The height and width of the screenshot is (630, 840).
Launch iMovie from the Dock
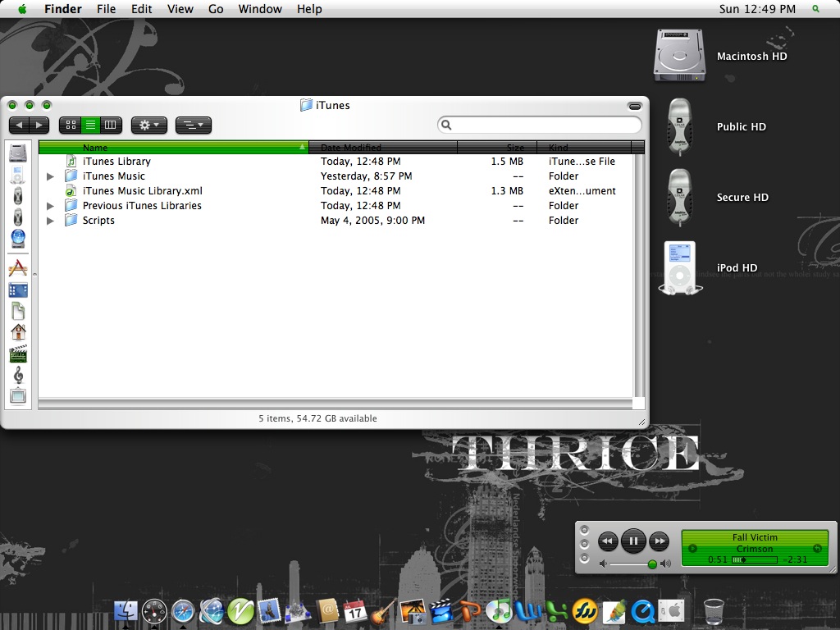[x=442, y=612]
